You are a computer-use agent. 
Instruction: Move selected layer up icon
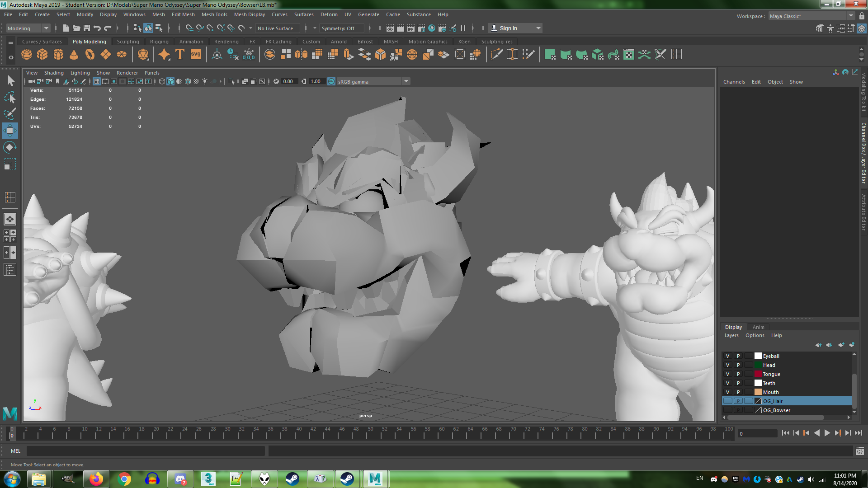(x=818, y=345)
